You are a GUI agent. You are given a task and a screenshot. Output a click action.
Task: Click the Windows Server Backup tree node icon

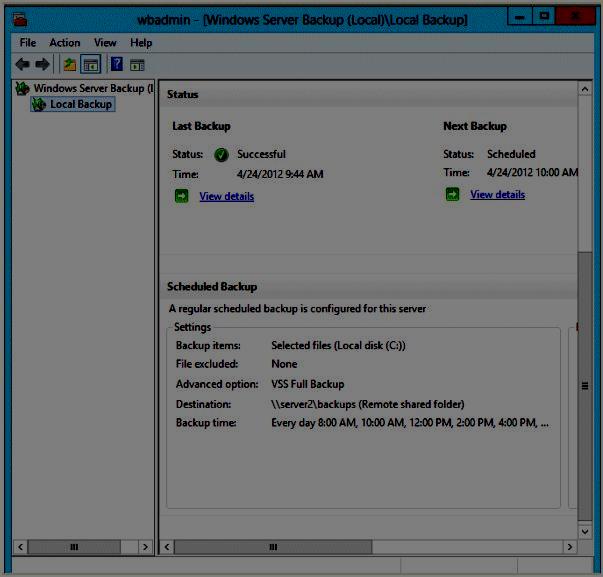tap(22, 88)
